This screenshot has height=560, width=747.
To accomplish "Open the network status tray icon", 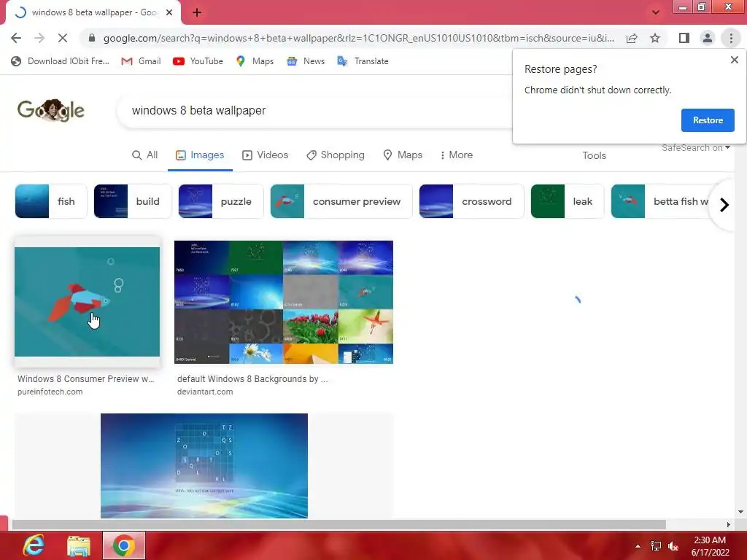I will 656,546.
